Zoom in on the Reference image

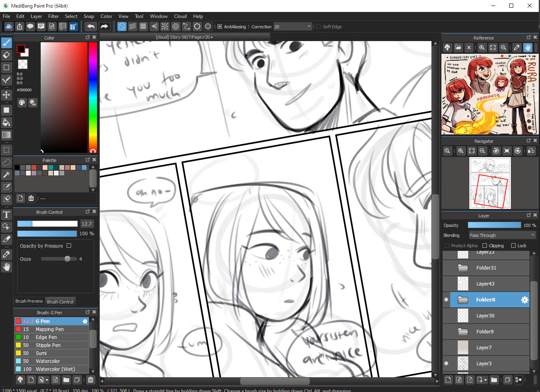tap(482, 47)
